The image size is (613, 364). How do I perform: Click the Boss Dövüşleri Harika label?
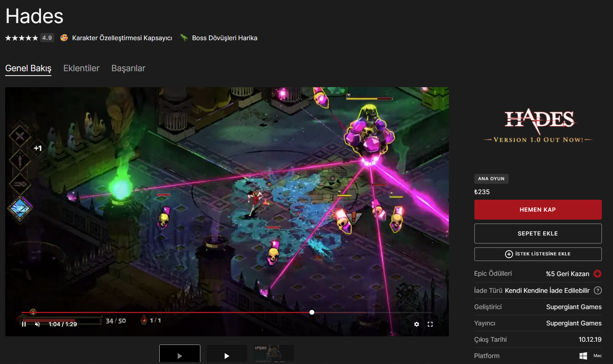coord(225,38)
